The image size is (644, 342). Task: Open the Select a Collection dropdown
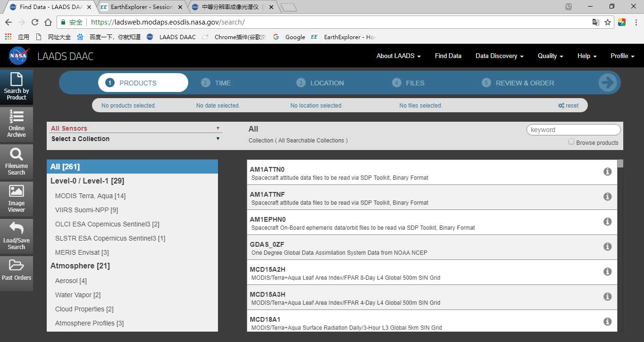(x=135, y=139)
